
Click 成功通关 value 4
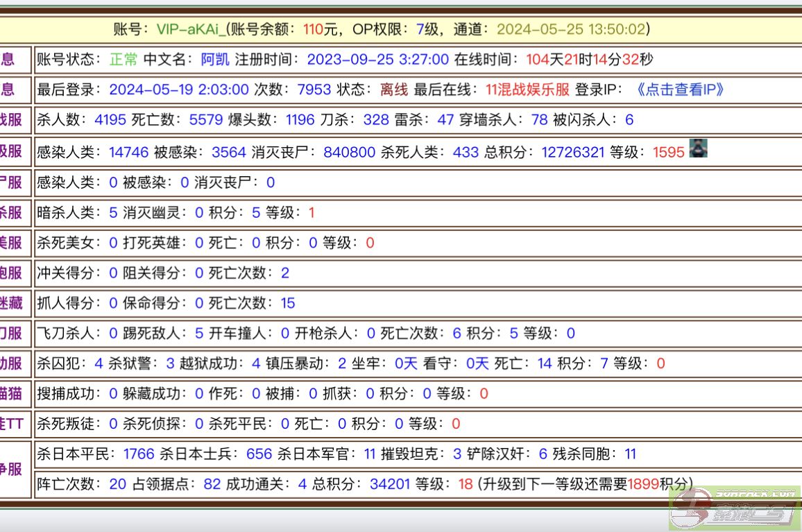click(302, 484)
